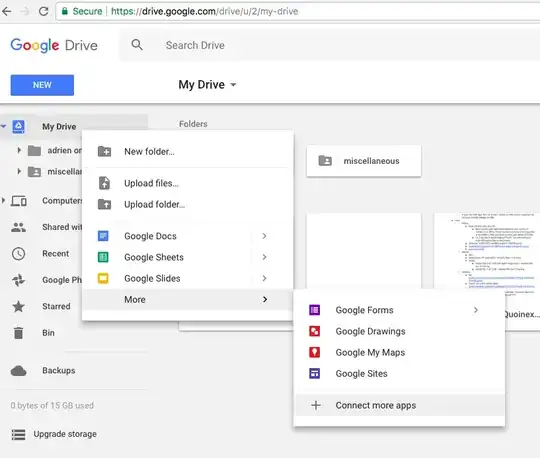Click the Google Drive logo
The width and height of the screenshot is (540, 458).
pos(54,45)
